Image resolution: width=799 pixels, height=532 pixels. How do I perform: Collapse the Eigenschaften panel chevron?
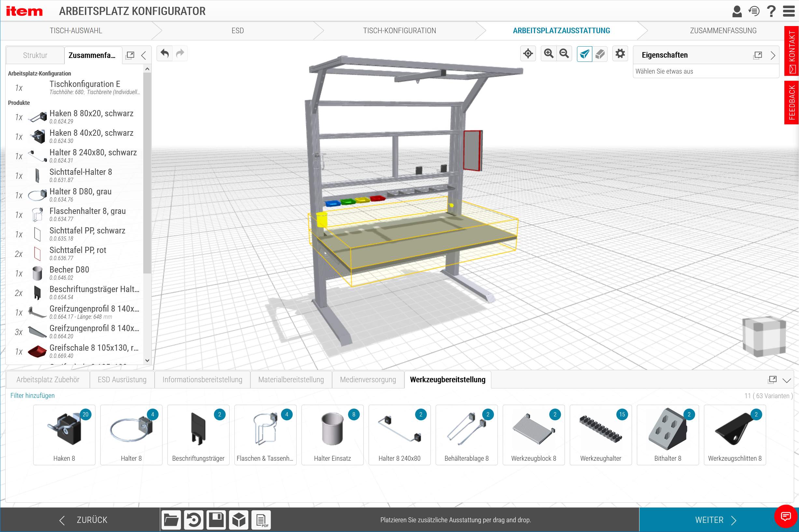pyautogui.click(x=773, y=55)
